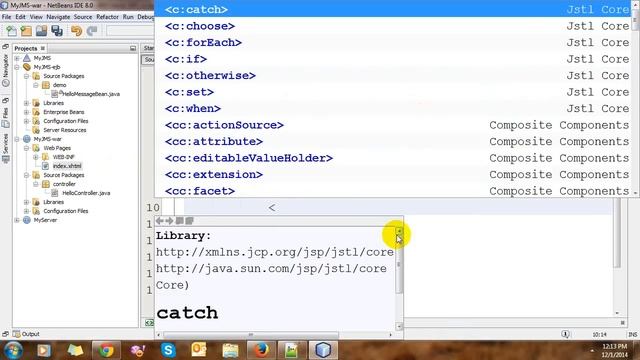
Task: Click the HelloController.java file icon
Action: (55, 193)
